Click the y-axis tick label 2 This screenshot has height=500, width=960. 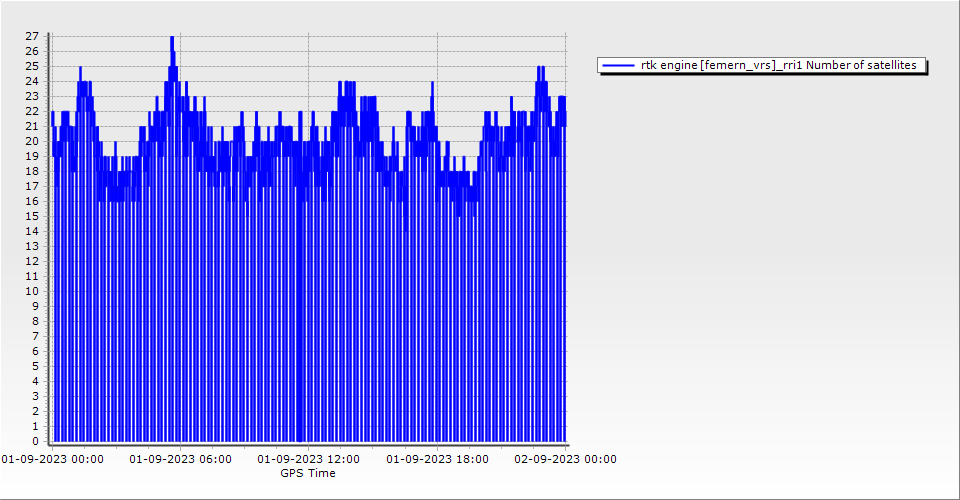tap(35, 411)
